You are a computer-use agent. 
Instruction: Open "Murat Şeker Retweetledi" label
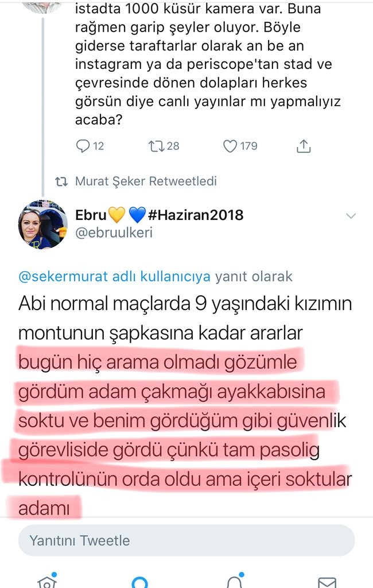coord(146,181)
